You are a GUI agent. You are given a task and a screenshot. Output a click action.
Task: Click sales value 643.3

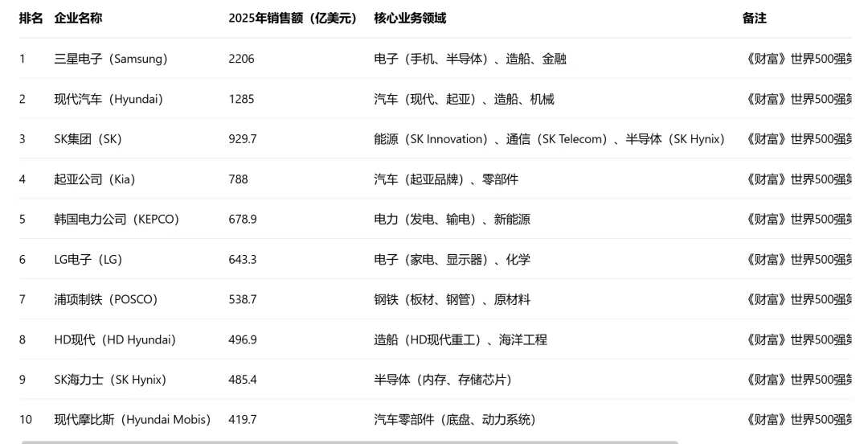coord(243,260)
